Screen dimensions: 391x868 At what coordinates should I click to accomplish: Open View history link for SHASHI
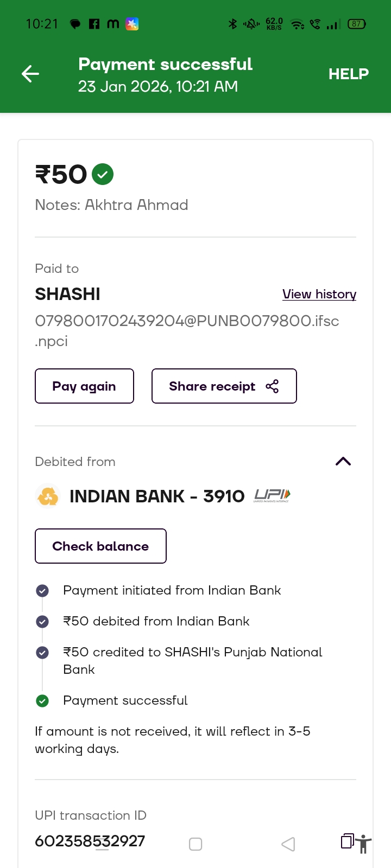(x=319, y=294)
